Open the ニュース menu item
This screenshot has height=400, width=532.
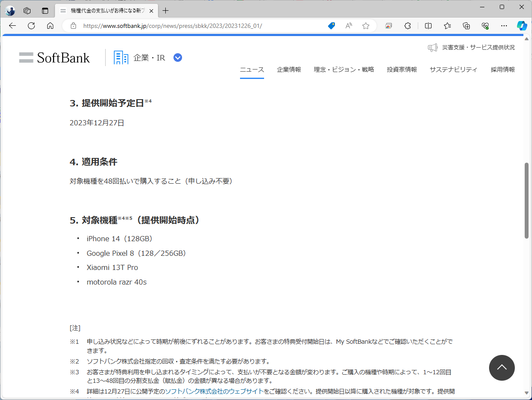[252, 70]
